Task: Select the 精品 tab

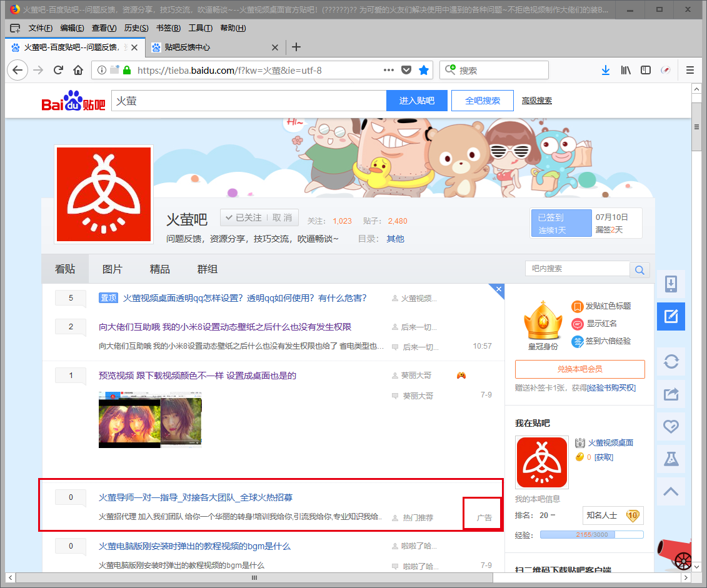Action: click(159, 269)
